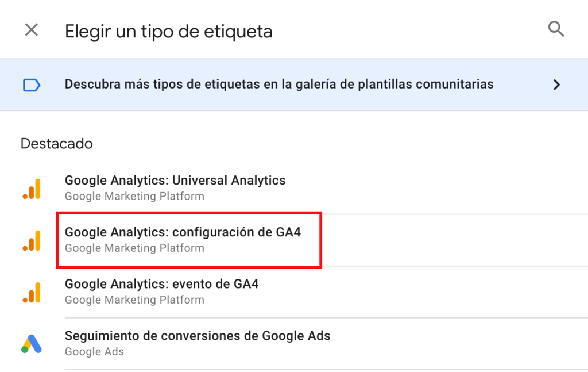588x372 pixels.
Task: Click the Google Ads subtitle text
Action: [x=95, y=352]
